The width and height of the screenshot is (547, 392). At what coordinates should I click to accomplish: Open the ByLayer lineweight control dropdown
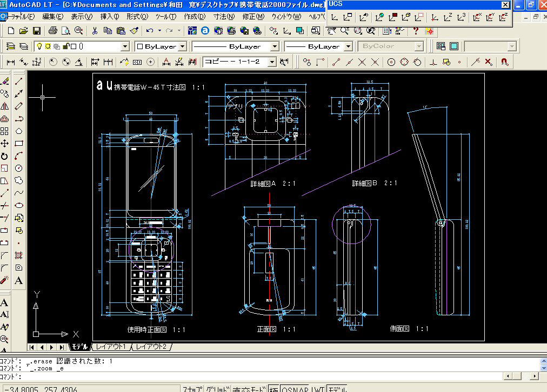(x=348, y=46)
